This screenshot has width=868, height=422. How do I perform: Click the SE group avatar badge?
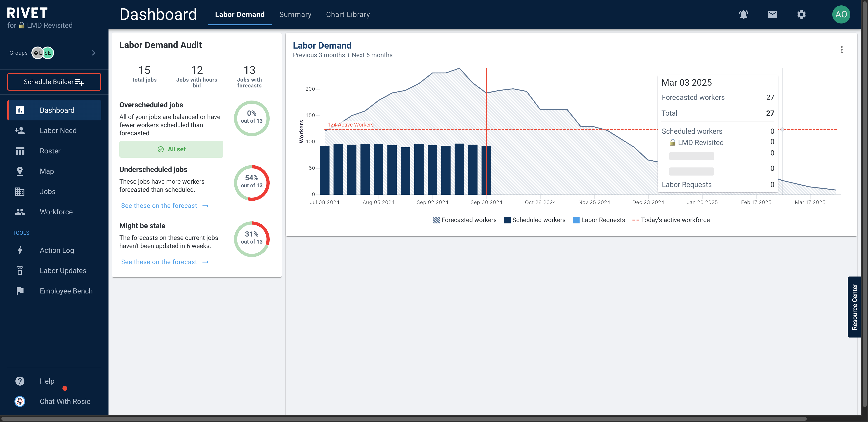tap(48, 53)
